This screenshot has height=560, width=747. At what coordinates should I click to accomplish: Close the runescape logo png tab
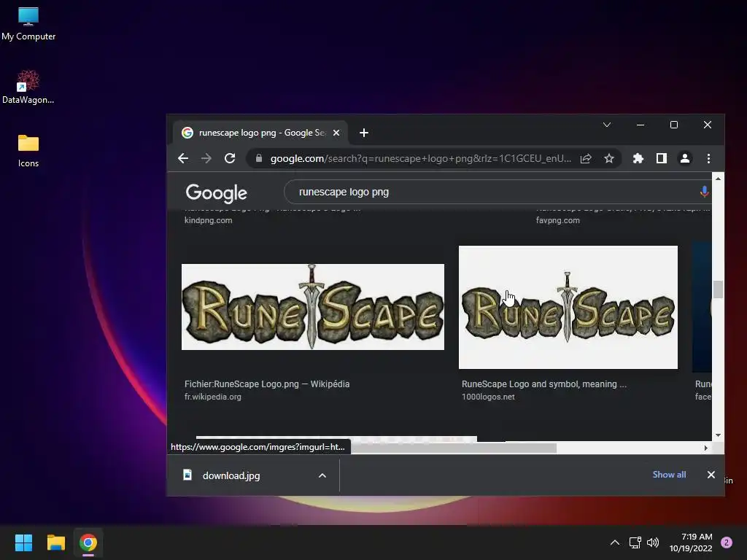(x=336, y=133)
